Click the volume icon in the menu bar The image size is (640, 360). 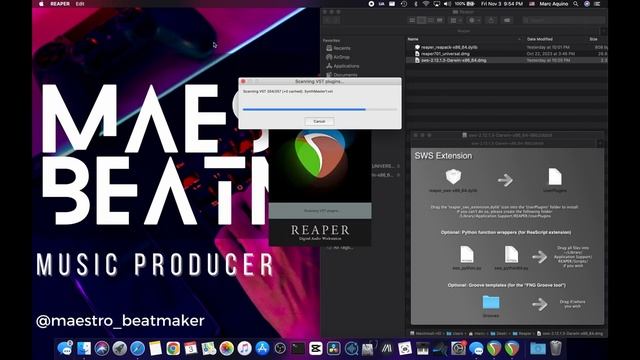tap(447, 4)
